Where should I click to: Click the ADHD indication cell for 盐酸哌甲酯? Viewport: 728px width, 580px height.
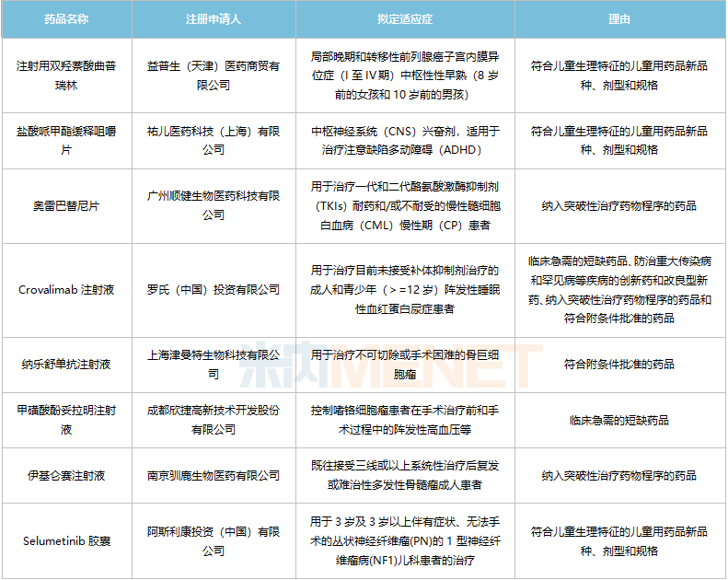(405, 141)
